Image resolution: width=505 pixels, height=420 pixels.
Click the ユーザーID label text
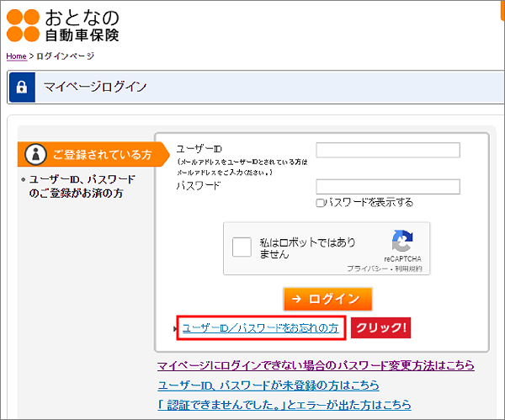[199, 149]
